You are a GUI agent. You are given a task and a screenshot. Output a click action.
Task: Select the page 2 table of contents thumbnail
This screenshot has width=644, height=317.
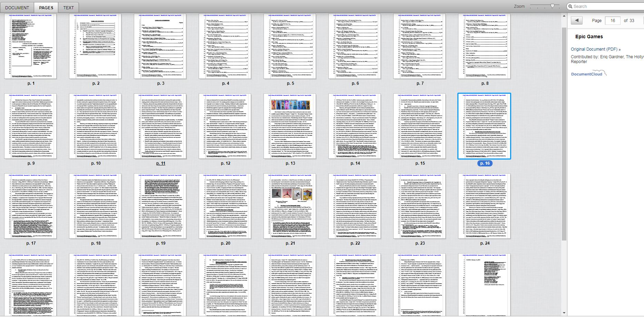[95, 46]
